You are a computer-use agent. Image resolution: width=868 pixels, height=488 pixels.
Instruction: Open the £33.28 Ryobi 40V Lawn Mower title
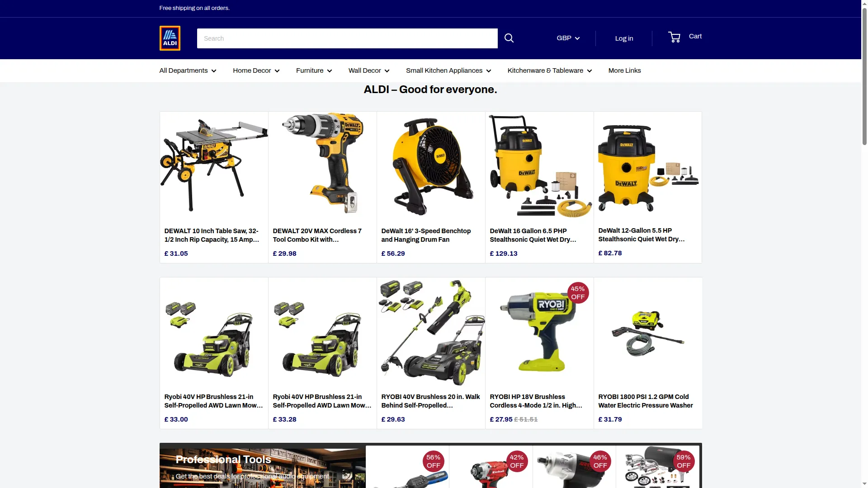322,401
